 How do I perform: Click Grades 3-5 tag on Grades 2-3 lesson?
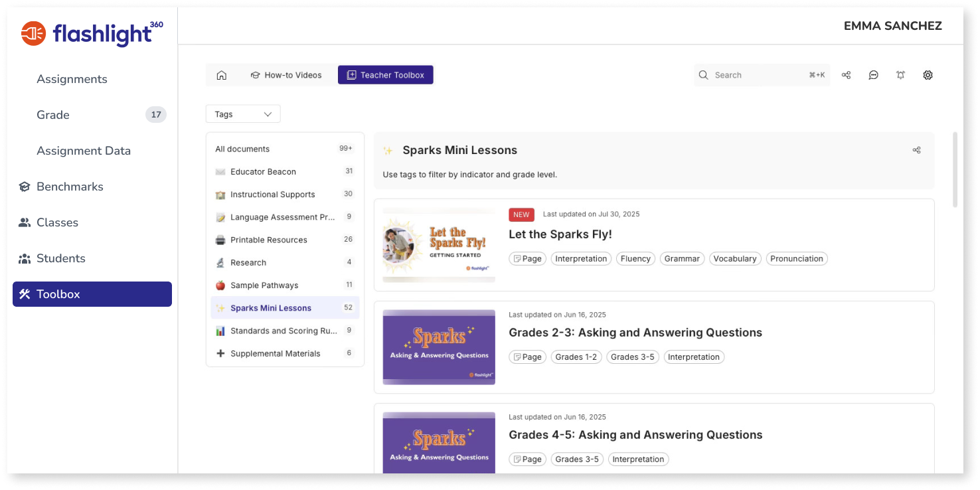point(633,357)
